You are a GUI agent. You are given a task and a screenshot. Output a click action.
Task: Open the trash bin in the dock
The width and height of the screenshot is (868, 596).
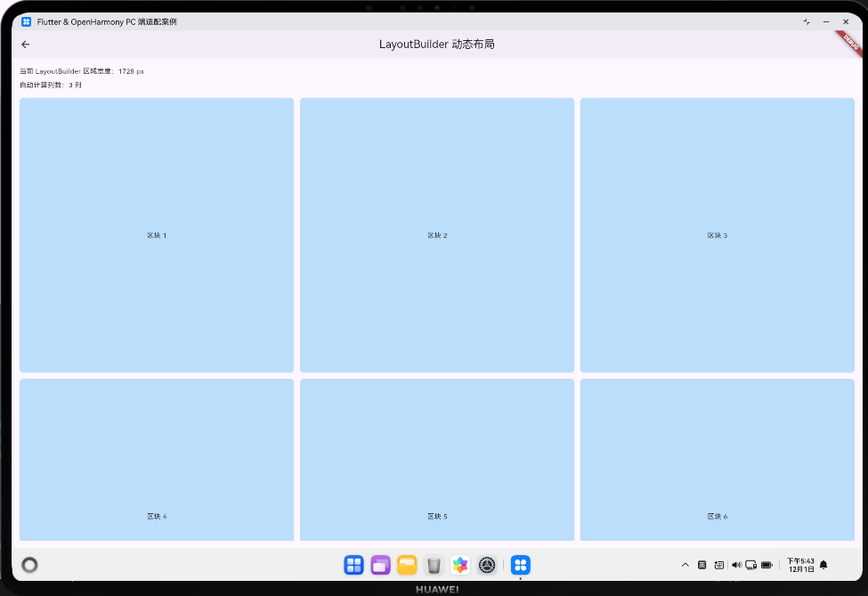[434, 565]
